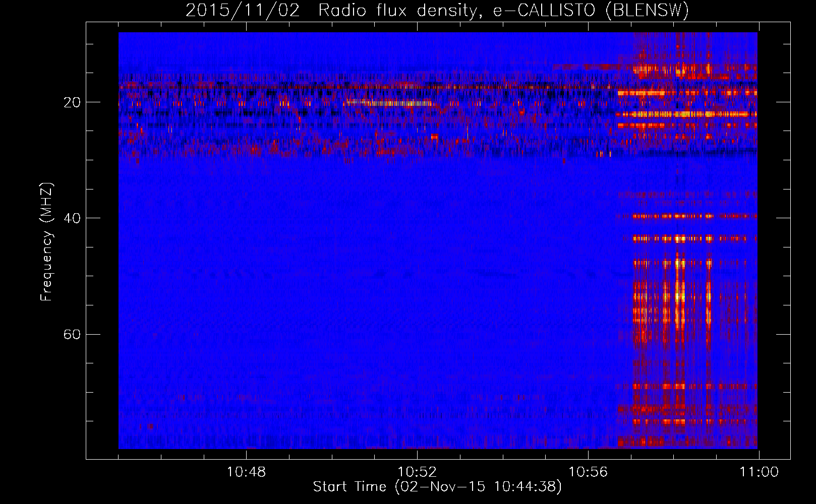
Task: Click the 60 MHz frequency tick label
Action: [x=73, y=334]
